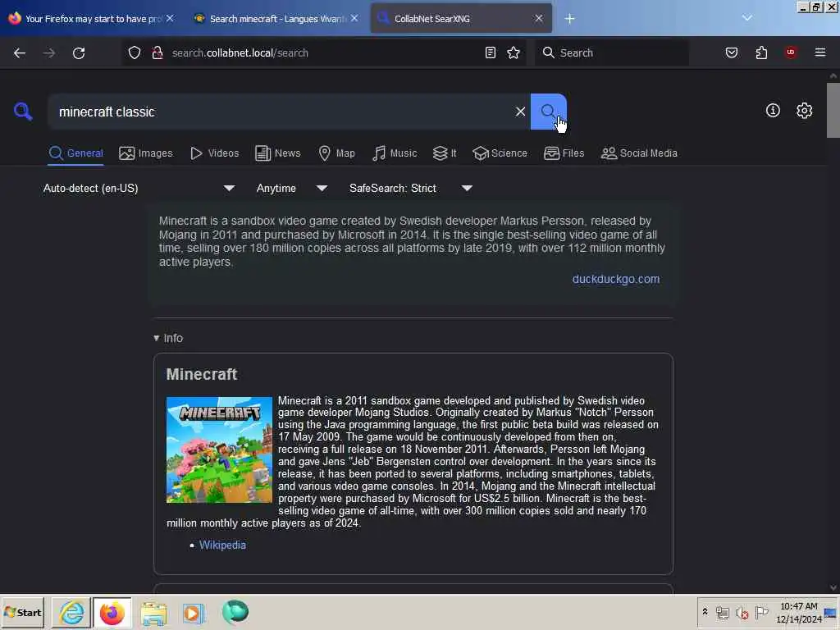Select the General search category
840x630 pixels.
(x=75, y=153)
